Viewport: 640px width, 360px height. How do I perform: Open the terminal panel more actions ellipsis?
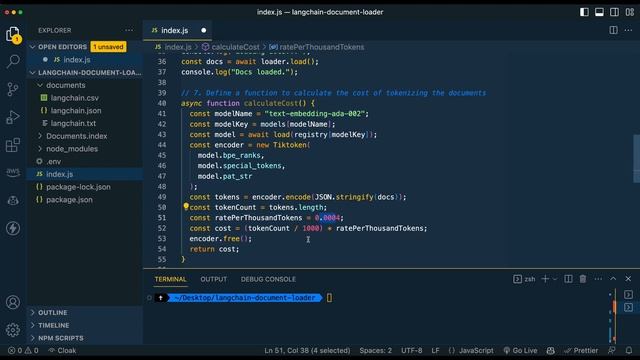tap(598, 279)
